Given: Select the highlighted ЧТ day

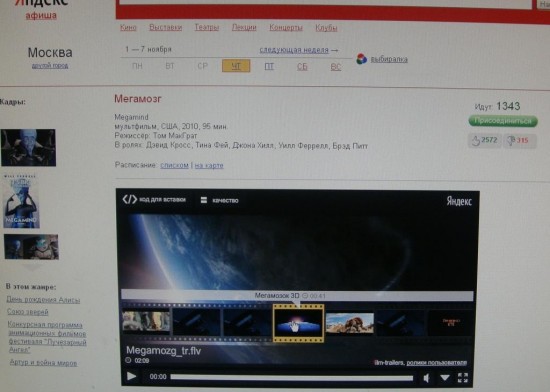Looking at the screenshot, I should click(236, 66).
